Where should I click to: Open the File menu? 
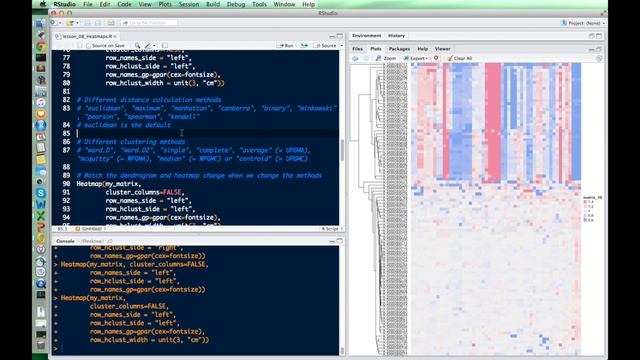[x=88, y=4]
